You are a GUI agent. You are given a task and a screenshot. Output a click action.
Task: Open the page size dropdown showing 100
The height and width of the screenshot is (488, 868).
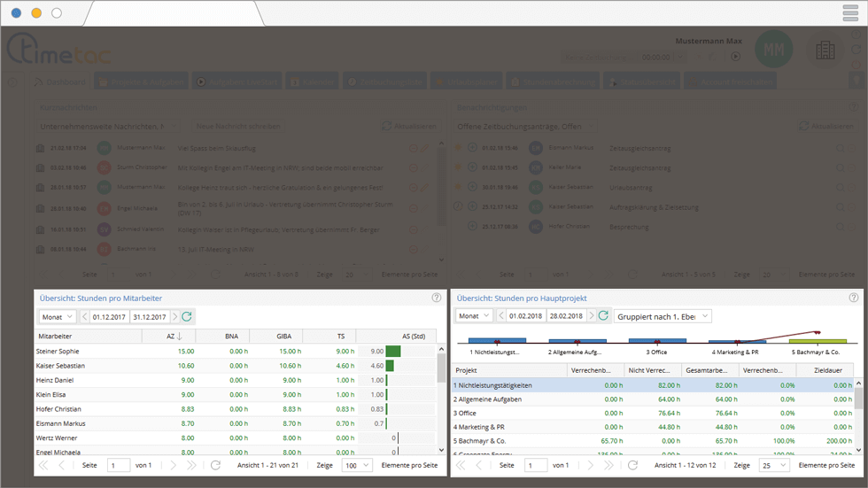(x=357, y=465)
